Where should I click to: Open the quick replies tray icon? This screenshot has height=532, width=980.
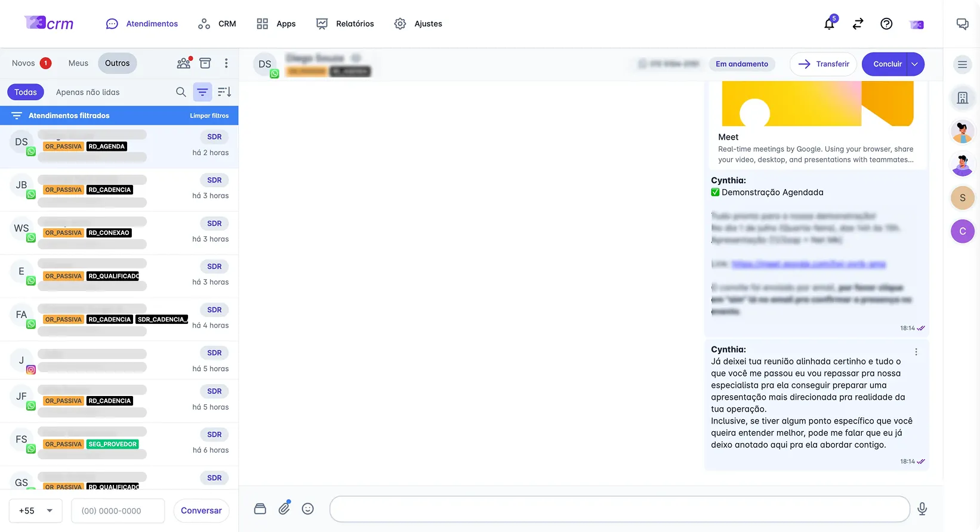pos(260,509)
